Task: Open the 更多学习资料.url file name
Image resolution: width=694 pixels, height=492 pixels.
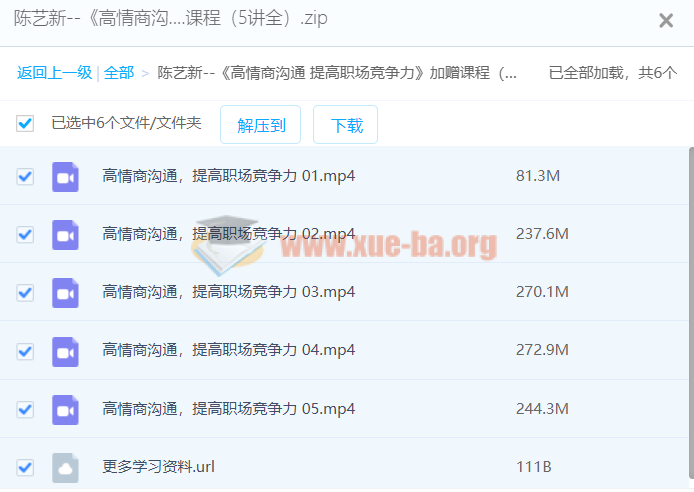Action: click(x=158, y=467)
